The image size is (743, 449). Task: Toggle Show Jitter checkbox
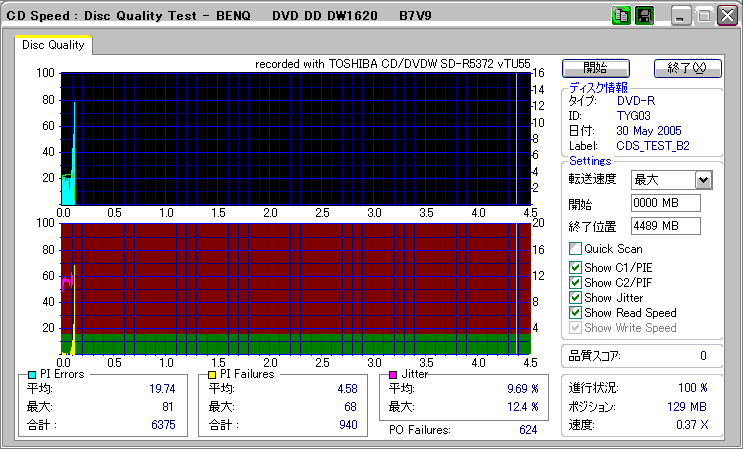pos(575,298)
